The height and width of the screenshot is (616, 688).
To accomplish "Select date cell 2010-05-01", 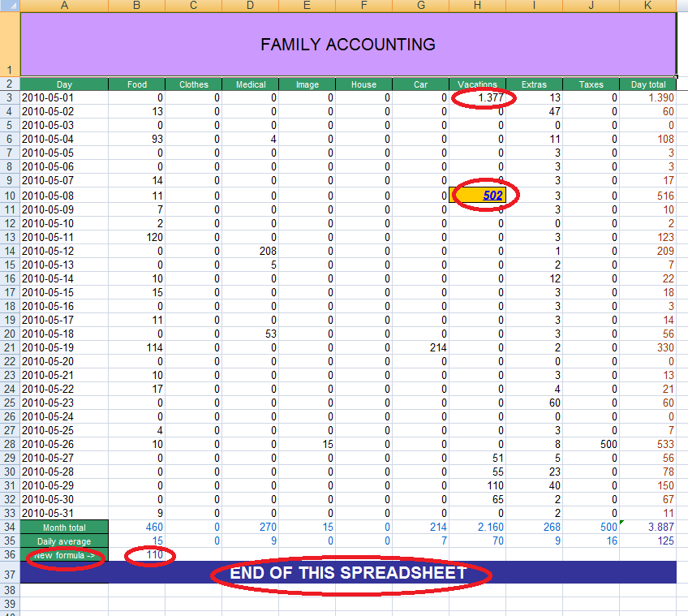I will pos(64,97).
